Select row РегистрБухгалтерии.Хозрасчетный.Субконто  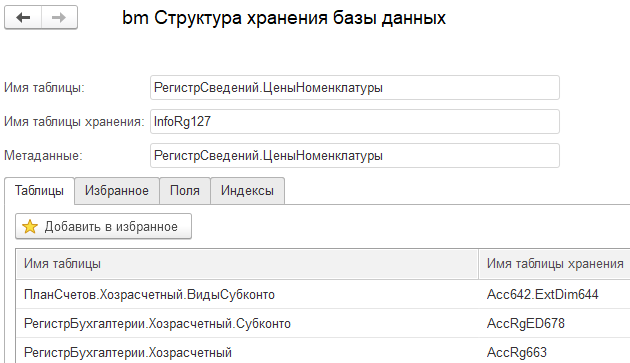[x=323, y=323]
